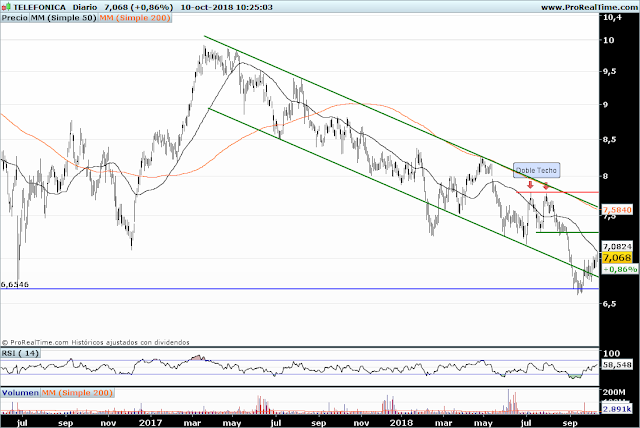This screenshot has width=640, height=428.
Task: Click the 2.891k volume value tag
Action: click(617, 409)
